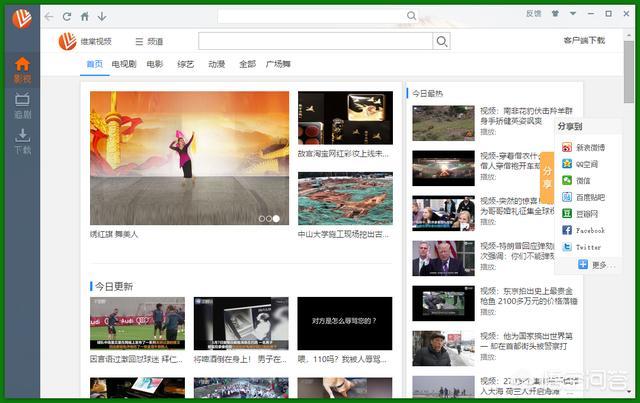Switch to the 电视剧 tab

pos(124,64)
